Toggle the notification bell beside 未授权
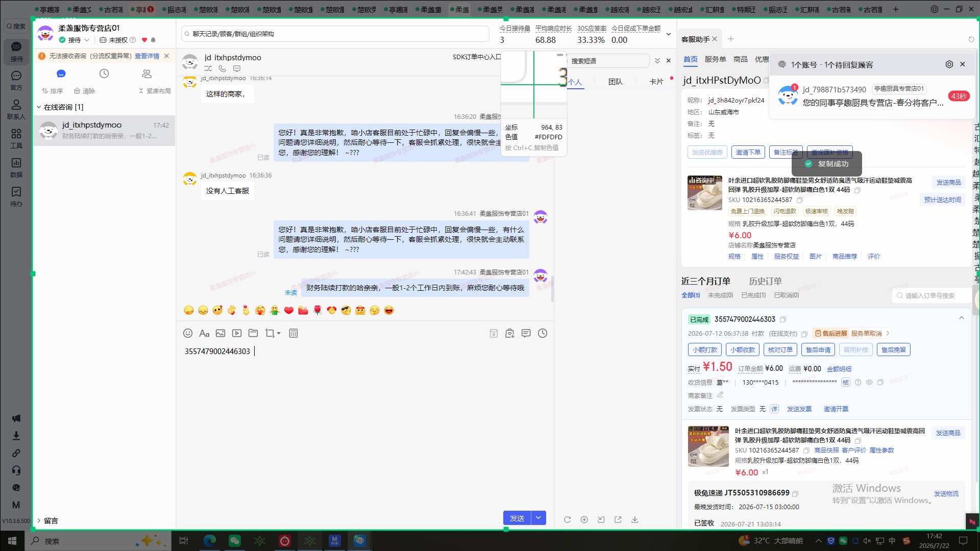The width and height of the screenshot is (980, 551). [x=153, y=40]
